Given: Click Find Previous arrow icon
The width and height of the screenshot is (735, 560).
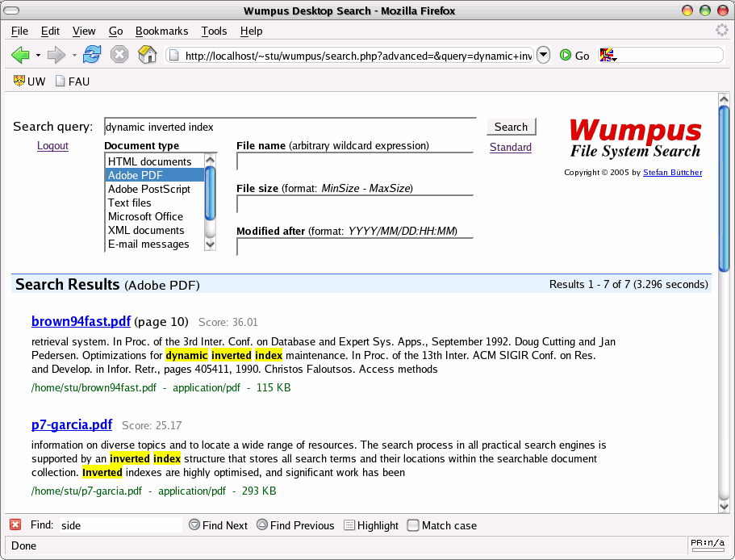Looking at the screenshot, I should pos(261,525).
